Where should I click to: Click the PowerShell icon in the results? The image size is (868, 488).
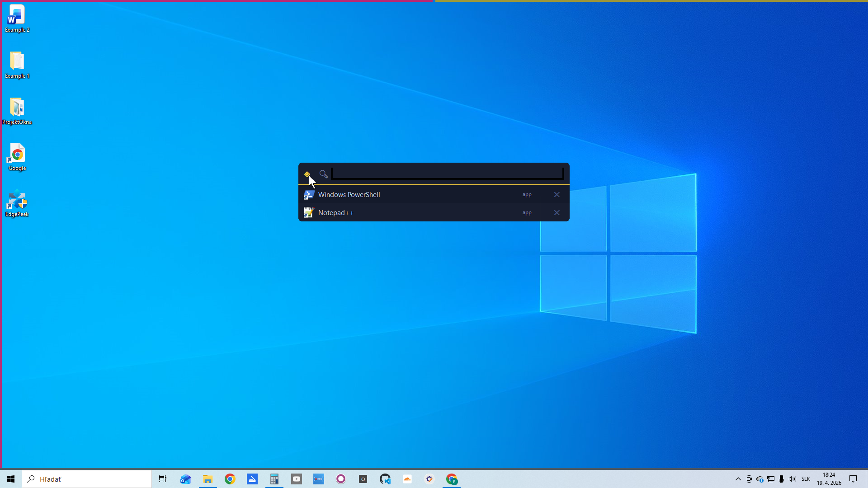(x=309, y=195)
